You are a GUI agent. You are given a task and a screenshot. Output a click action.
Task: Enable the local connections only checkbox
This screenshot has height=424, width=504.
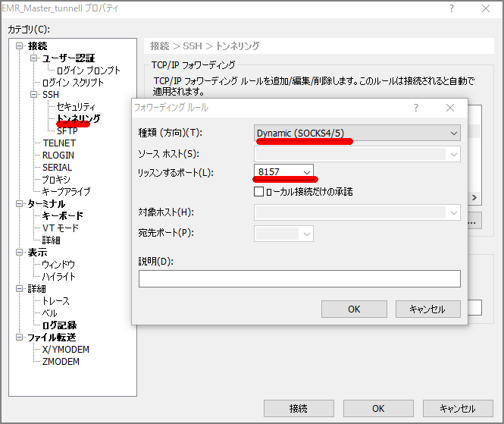(x=258, y=191)
